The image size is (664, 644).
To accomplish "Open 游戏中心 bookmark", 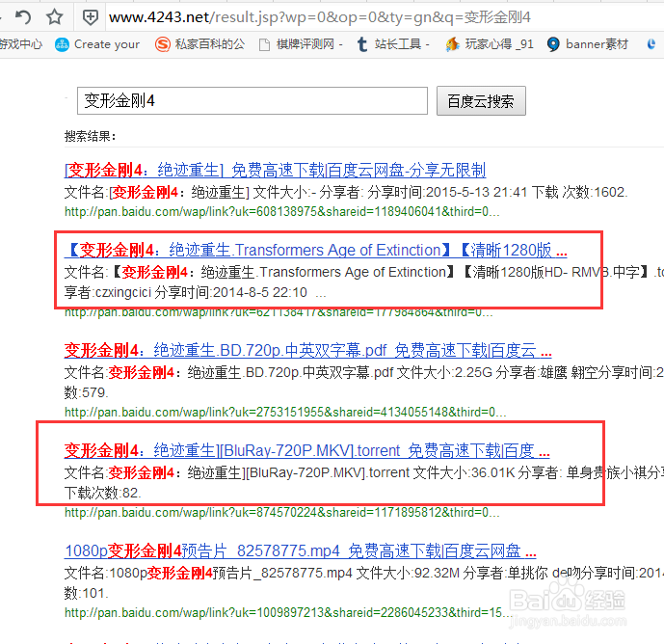I will tap(20, 44).
